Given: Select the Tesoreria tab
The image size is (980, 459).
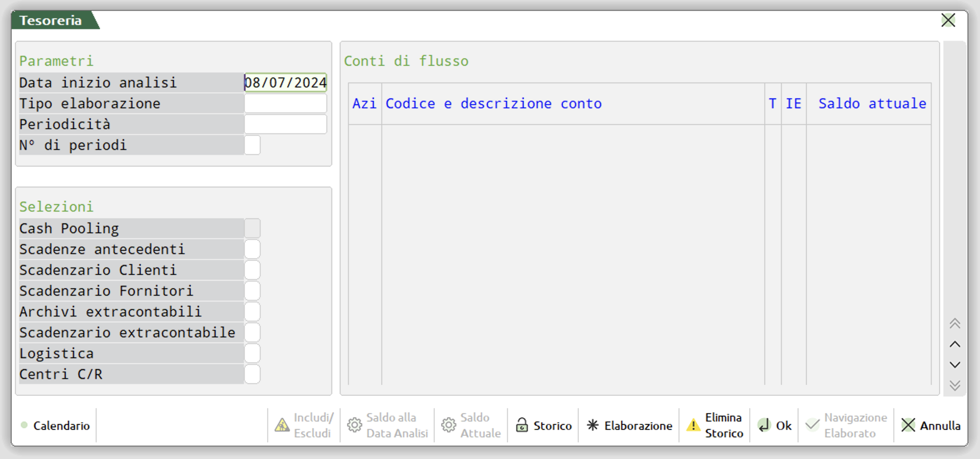Looking at the screenshot, I should coord(51,20).
